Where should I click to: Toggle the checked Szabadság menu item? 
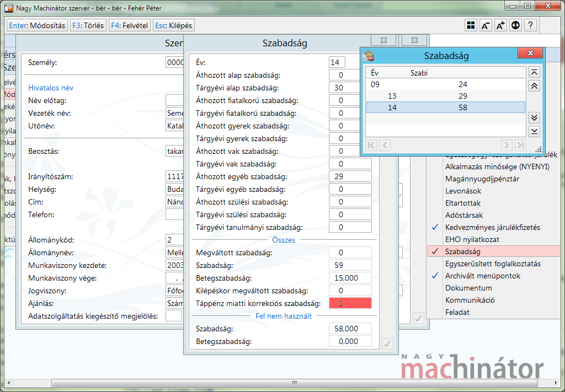click(x=463, y=251)
